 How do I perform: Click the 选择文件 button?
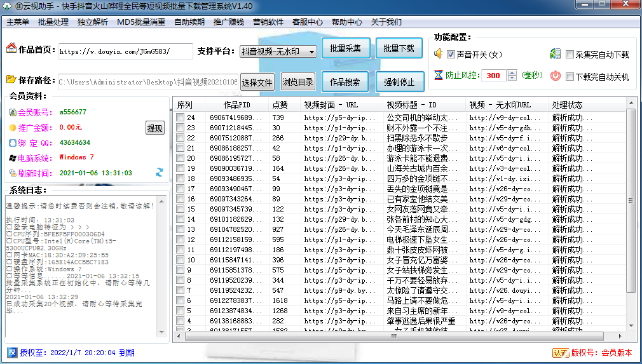tap(257, 82)
